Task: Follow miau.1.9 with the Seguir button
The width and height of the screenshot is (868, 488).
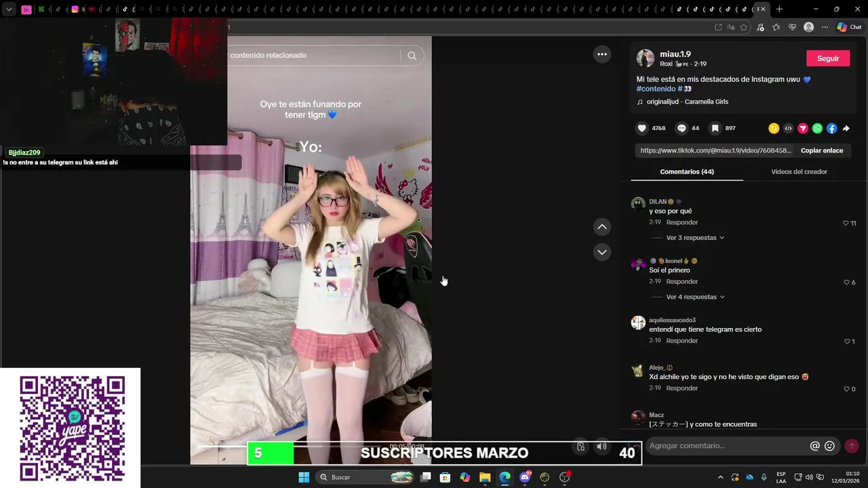Action: coord(828,58)
